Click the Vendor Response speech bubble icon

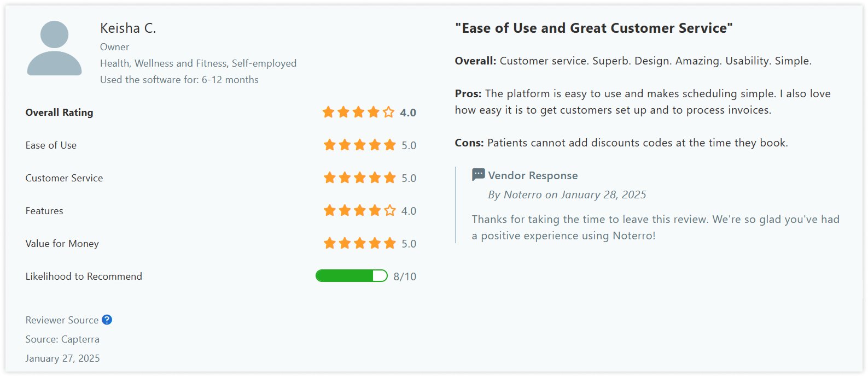pyautogui.click(x=477, y=174)
